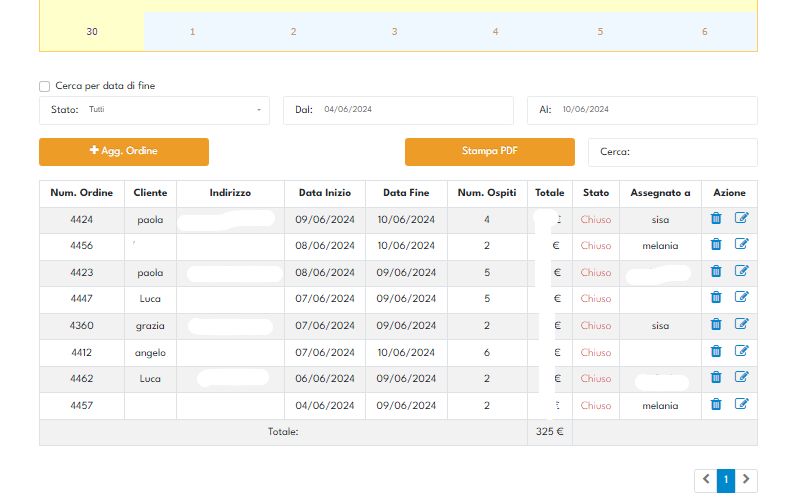Open the Al date picker field
The height and width of the screenshot is (500, 800).
pyautogui.click(x=642, y=110)
